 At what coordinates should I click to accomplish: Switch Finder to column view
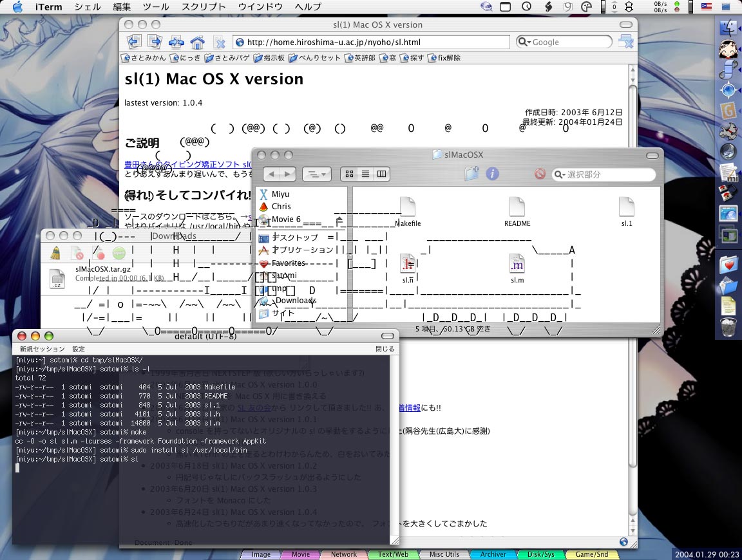click(x=381, y=174)
